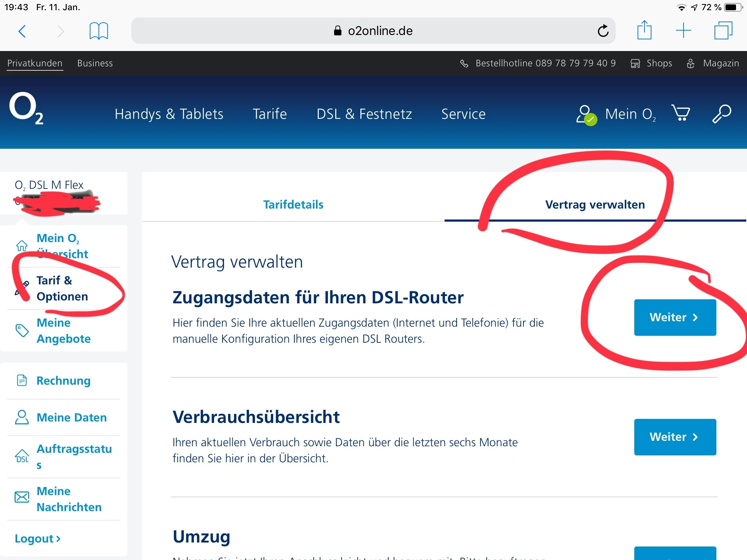
Task: Open Rechnung in sidebar
Action: pos(63,381)
